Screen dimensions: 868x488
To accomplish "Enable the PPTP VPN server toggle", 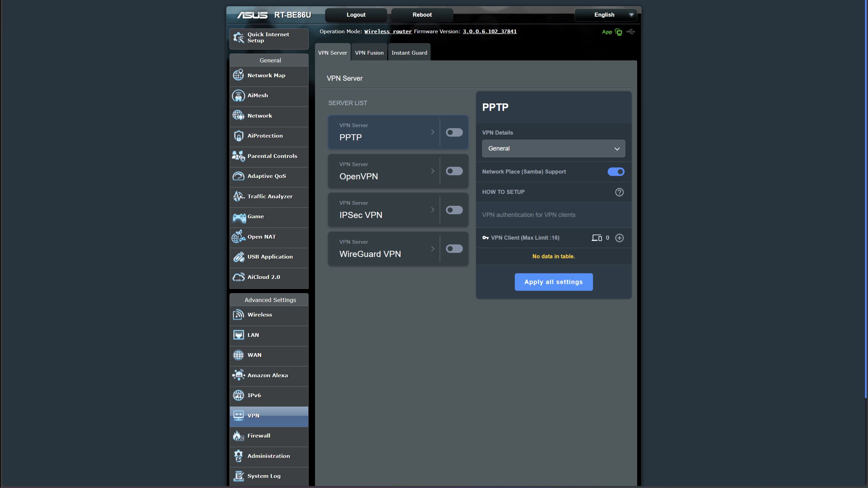I will pyautogui.click(x=454, y=133).
